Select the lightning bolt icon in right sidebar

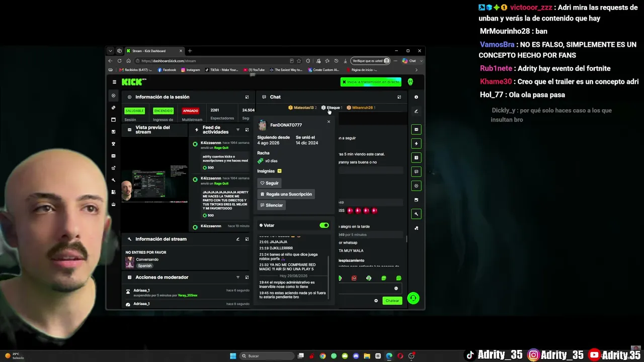tap(416, 143)
